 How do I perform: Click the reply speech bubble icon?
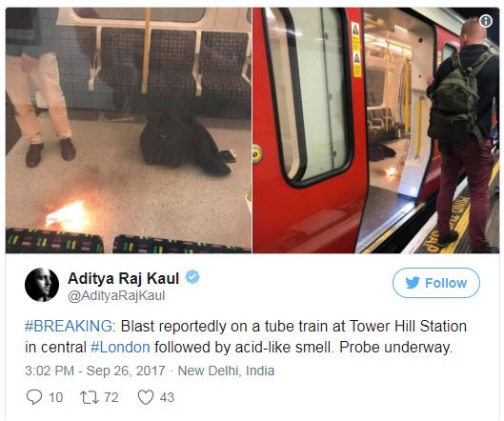[x=33, y=397]
